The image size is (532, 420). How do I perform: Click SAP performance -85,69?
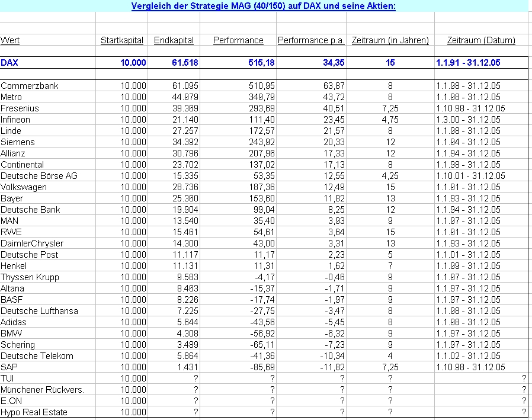pyautogui.click(x=262, y=367)
